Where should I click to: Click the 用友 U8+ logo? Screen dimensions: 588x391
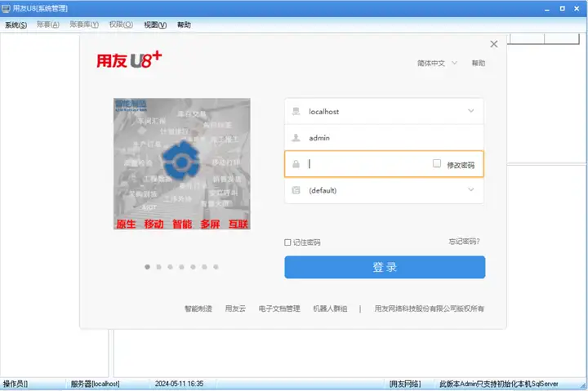coord(129,60)
